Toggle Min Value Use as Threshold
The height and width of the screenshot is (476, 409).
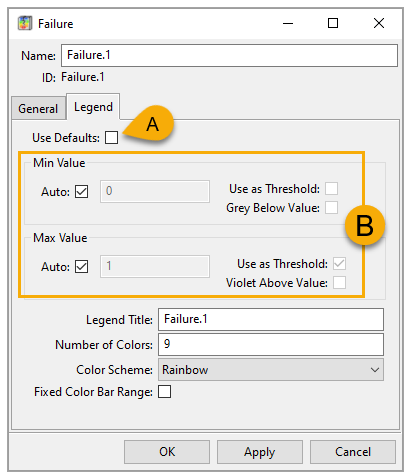click(x=331, y=189)
